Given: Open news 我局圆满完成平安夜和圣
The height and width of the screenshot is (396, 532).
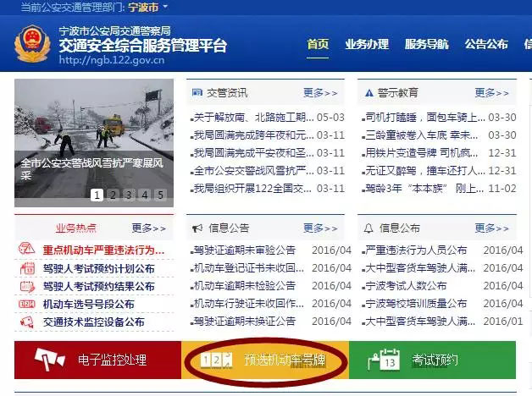Looking at the screenshot, I should [x=254, y=153].
